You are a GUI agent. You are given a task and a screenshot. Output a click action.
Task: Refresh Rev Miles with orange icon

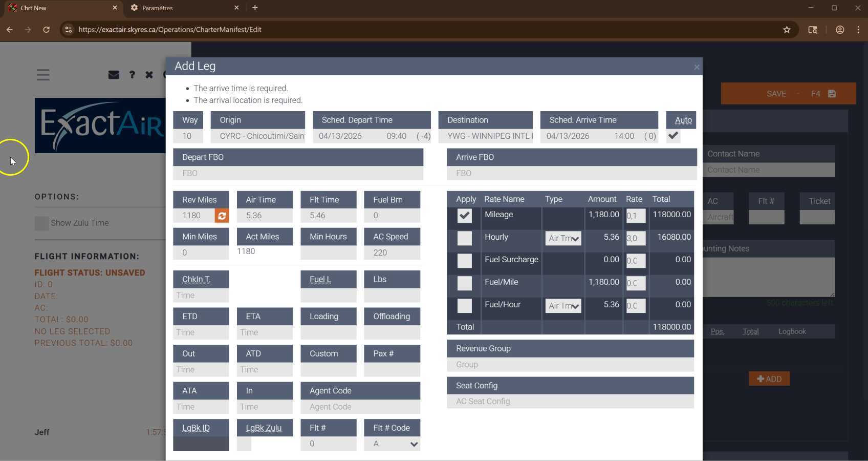222,216
